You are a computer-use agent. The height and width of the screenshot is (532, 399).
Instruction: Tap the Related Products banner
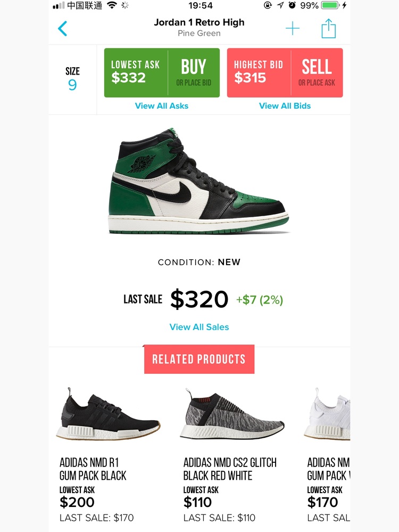[199, 359]
